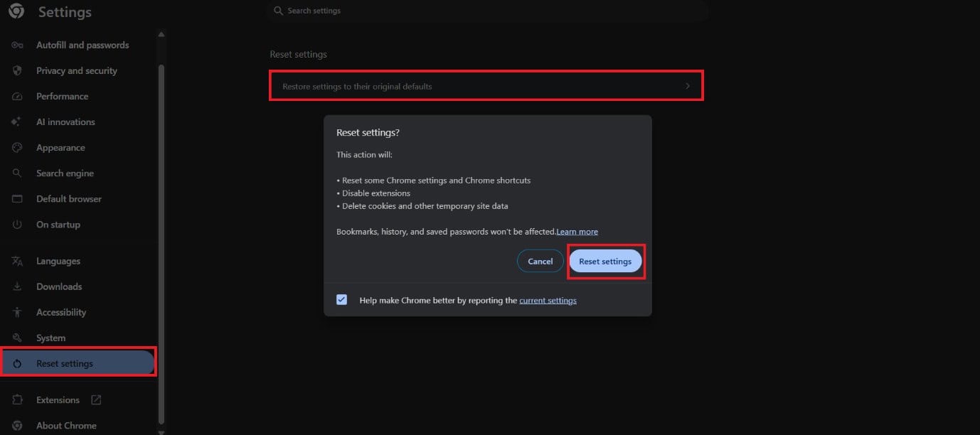Viewport: 980px width, 435px height.
Task: Open Privacy and security section
Action: pyautogui.click(x=77, y=70)
